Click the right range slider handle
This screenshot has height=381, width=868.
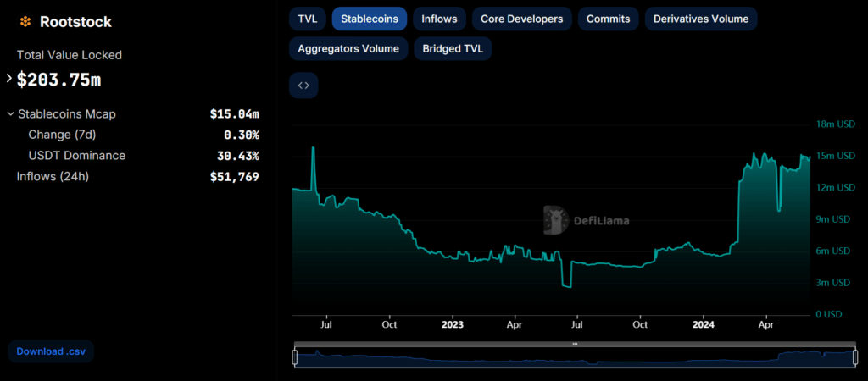(854, 358)
